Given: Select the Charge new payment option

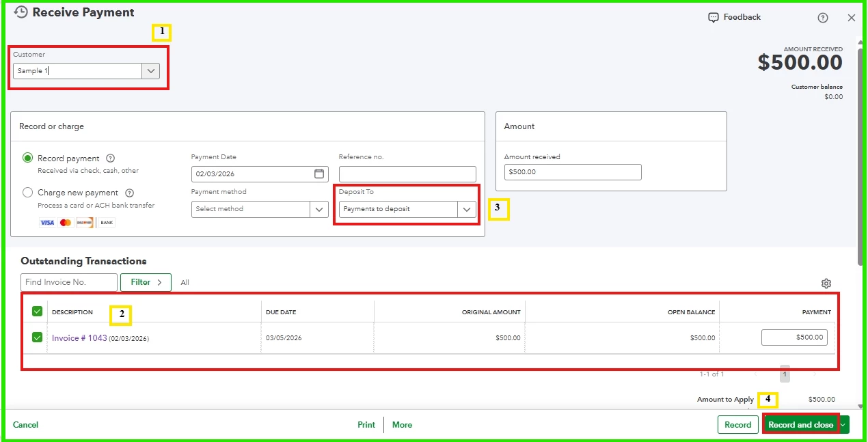Looking at the screenshot, I should tap(28, 193).
